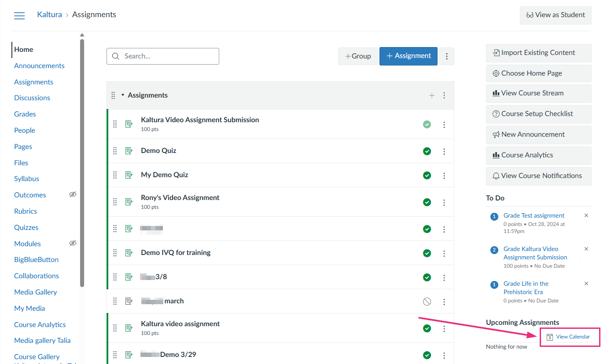Viewport: 611px width, 364px height.
Task: Click drag handle for Demo IVQ for training
Action: 115,253
